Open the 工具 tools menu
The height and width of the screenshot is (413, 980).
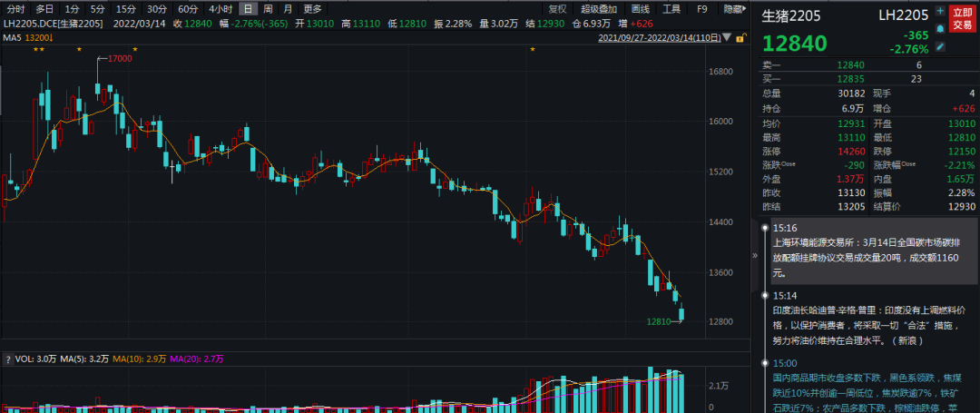click(x=671, y=9)
